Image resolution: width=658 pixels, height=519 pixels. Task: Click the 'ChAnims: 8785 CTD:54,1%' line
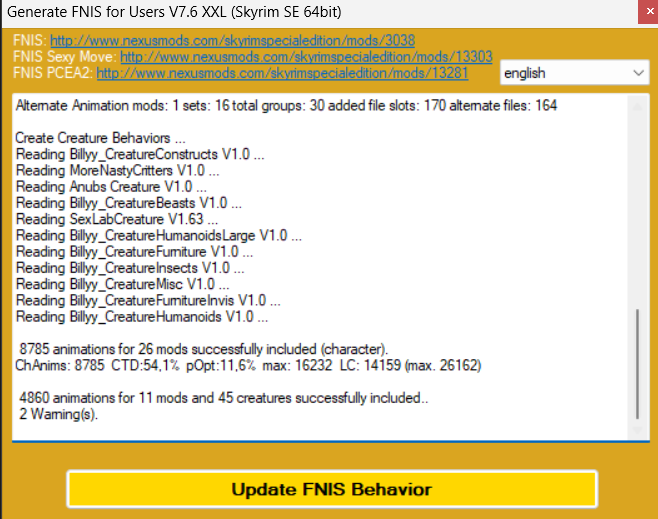[x=248, y=365]
